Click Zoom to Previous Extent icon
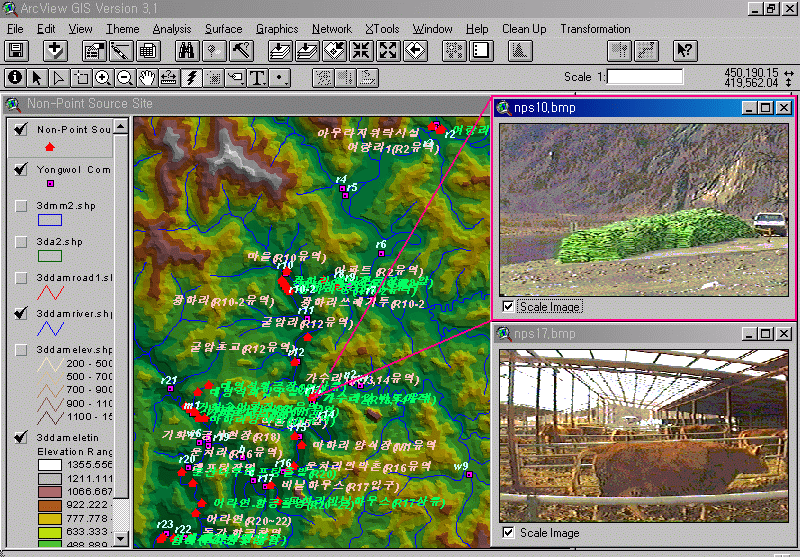802x557 pixels. 415,51
